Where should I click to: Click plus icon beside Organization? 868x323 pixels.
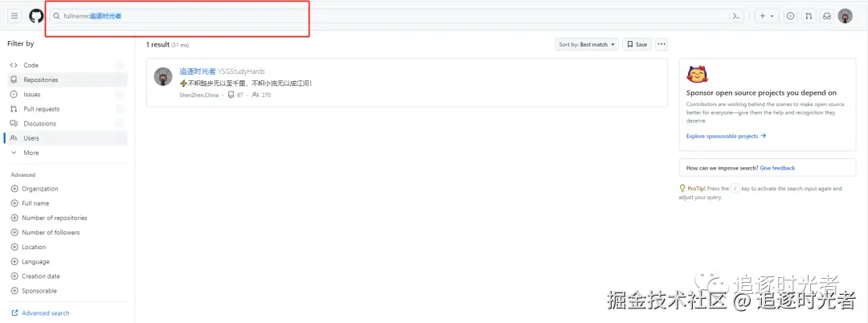click(14, 189)
